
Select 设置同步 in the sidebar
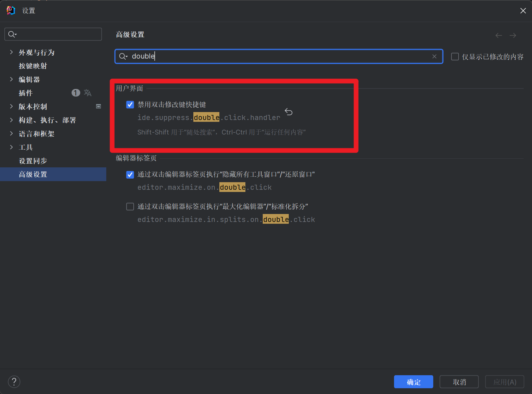[33, 161]
